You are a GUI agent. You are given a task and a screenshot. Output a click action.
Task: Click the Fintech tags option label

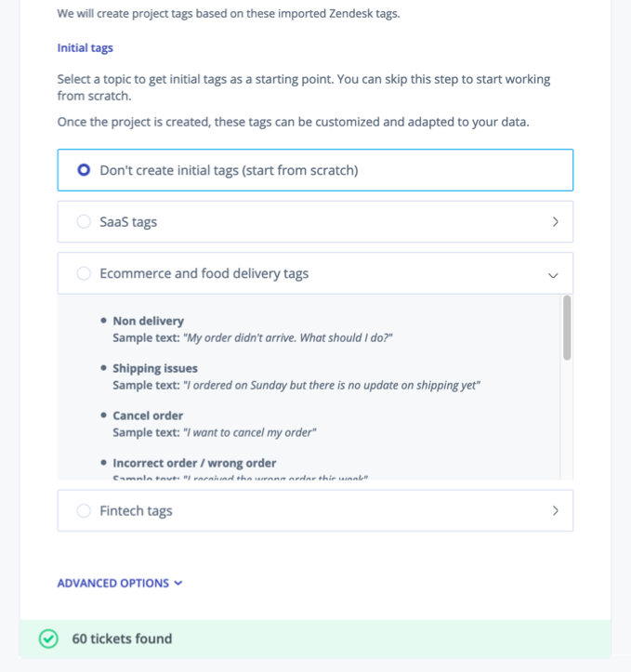136,510
